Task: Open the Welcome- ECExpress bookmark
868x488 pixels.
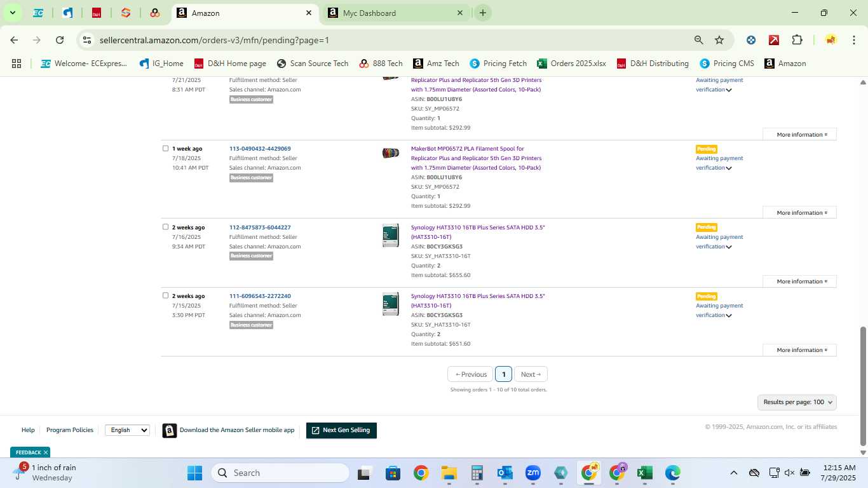Action: pyautogui.click(x=84, y=64)
